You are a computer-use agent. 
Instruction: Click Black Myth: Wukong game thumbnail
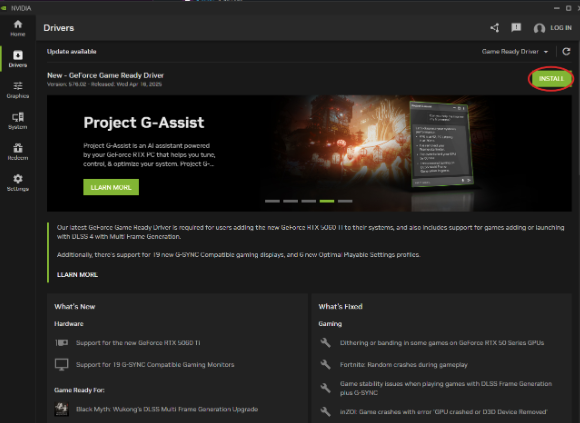coord(61,409)
